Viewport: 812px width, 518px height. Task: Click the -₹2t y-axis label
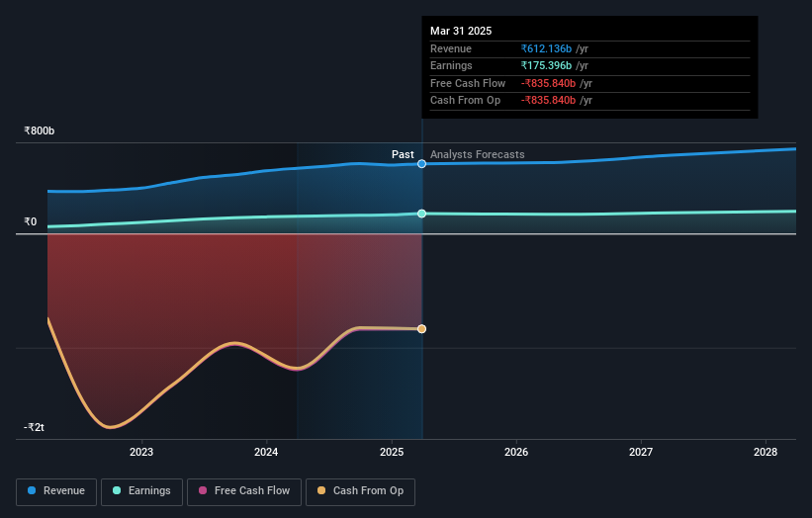coord(34,427)
